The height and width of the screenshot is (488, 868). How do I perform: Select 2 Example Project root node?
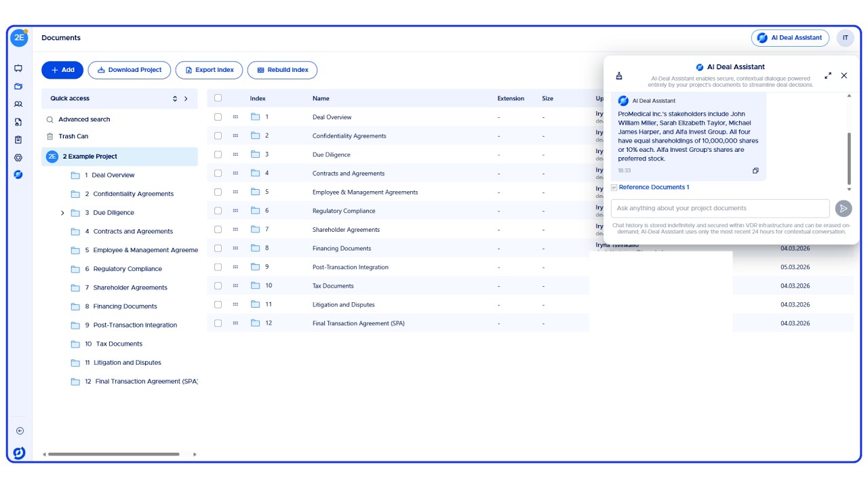pos(119,157)
